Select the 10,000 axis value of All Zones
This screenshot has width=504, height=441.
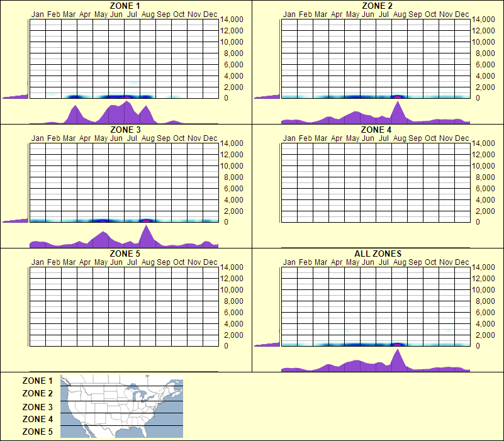coord(483,290)
